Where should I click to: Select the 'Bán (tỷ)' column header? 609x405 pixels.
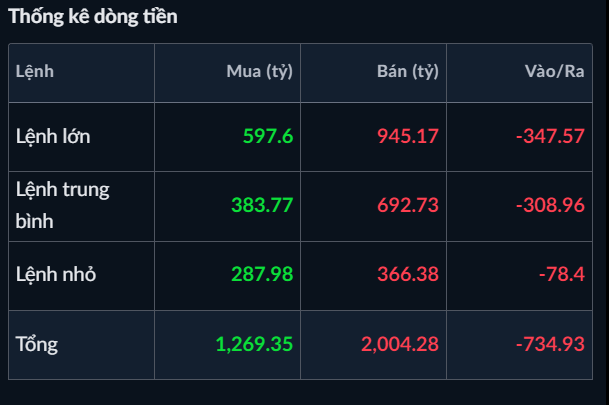pos(408,71)
